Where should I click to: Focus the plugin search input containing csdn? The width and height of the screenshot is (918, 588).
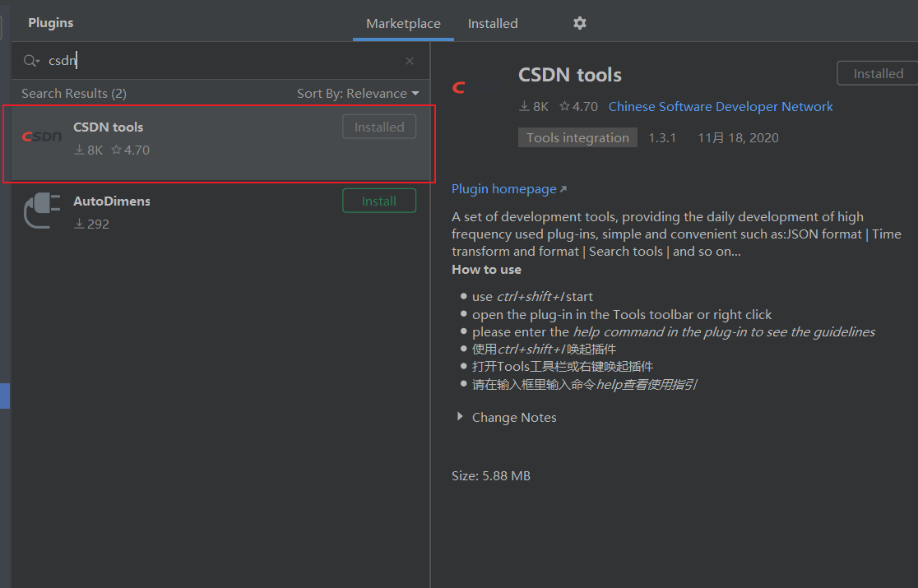(x=222, y=61)
